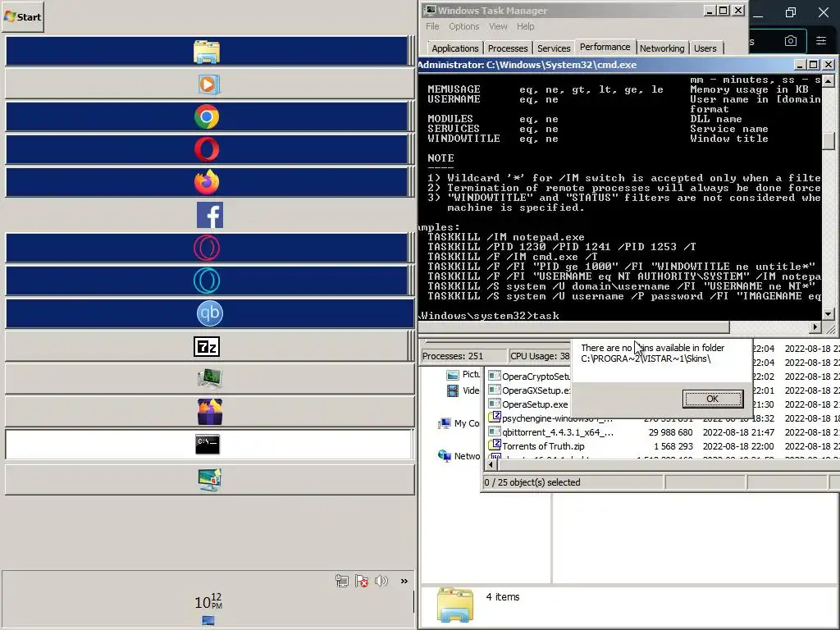Image resolution: width=840 pixels, height=630 pixels.
Task: Click cmd vertical scrollbar thumb
Action: tap(829, 141)
